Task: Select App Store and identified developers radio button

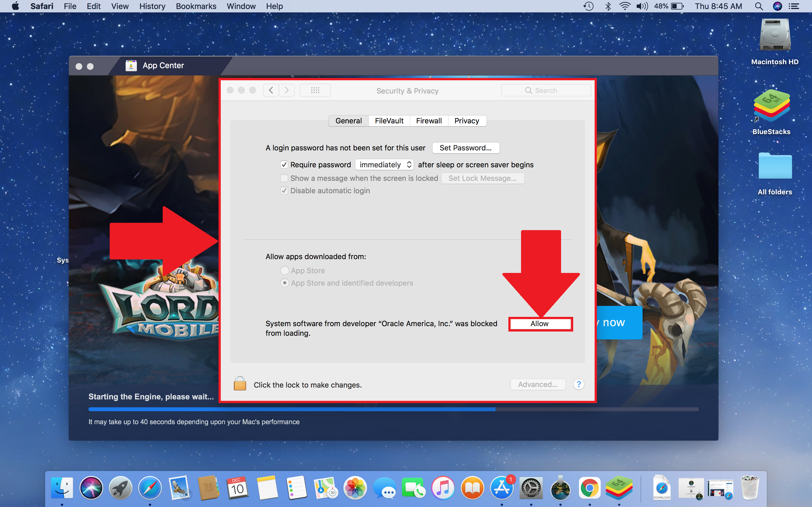Action: pos(284,283)
